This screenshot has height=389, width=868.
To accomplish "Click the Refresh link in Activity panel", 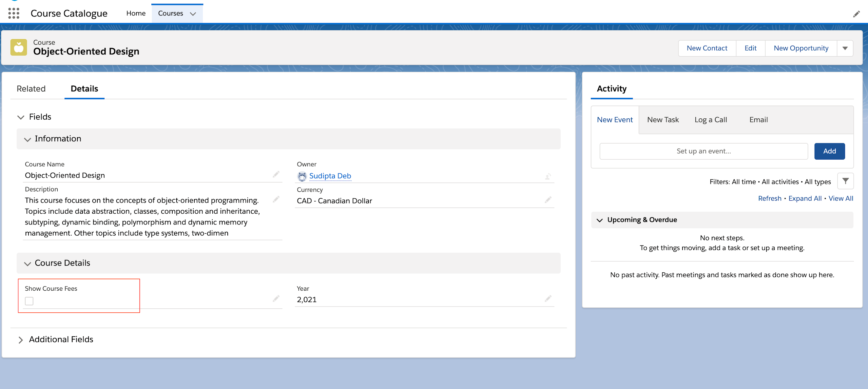I will click(x=770, y=198).
